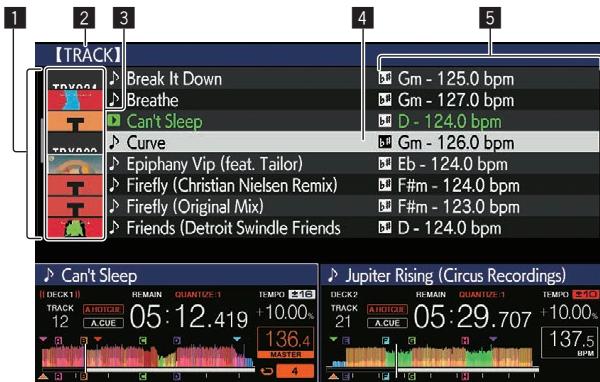Select Epiphany Vip (feat. Tailor)

[x=352, y=164]
